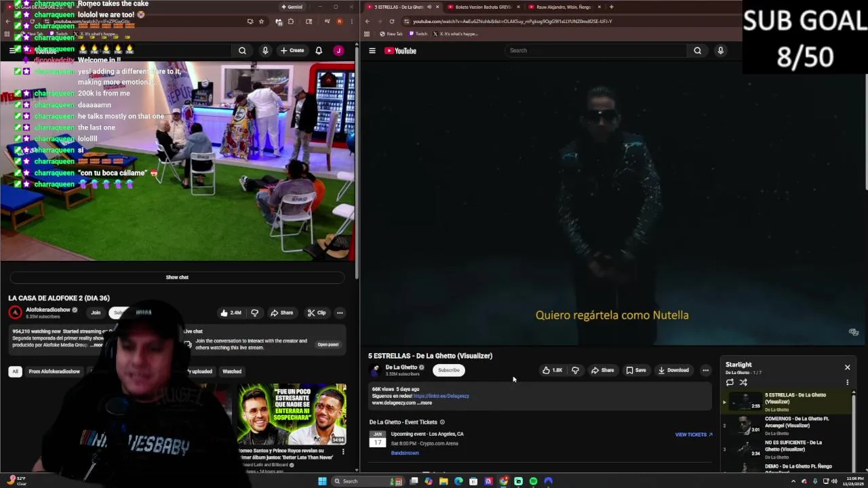Mute the 5 ESTRELLAS tab audio icon
The width and height of the screenshot is (868, 488).
pos(429,7)
